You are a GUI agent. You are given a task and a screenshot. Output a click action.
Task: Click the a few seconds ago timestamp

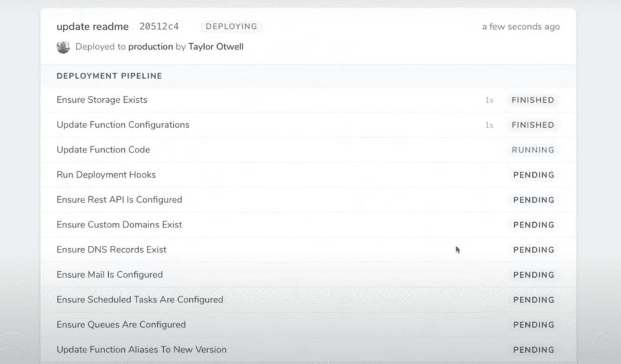520,27
